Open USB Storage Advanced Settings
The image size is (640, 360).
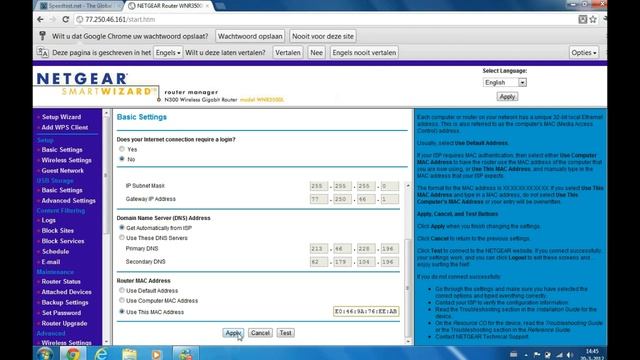(x=68, y=201)
